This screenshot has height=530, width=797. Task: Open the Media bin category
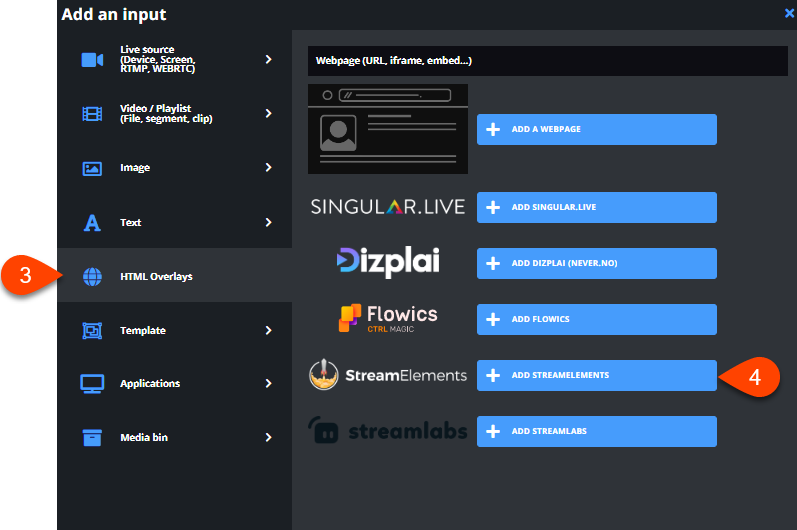pos(174,437)
